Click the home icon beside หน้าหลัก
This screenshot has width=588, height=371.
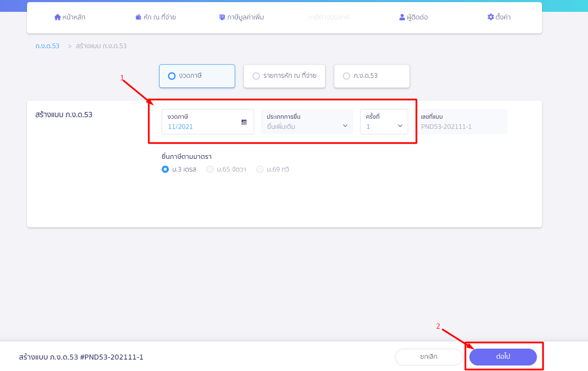[57, 17]
